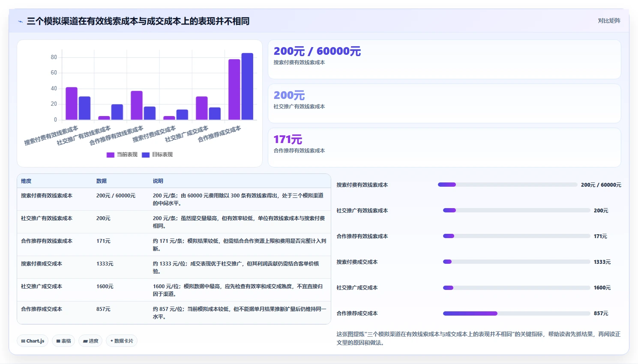Click the 对比矩阵 label in the header
This screenshot has height=364, width=638.
[x=609, y=21]
